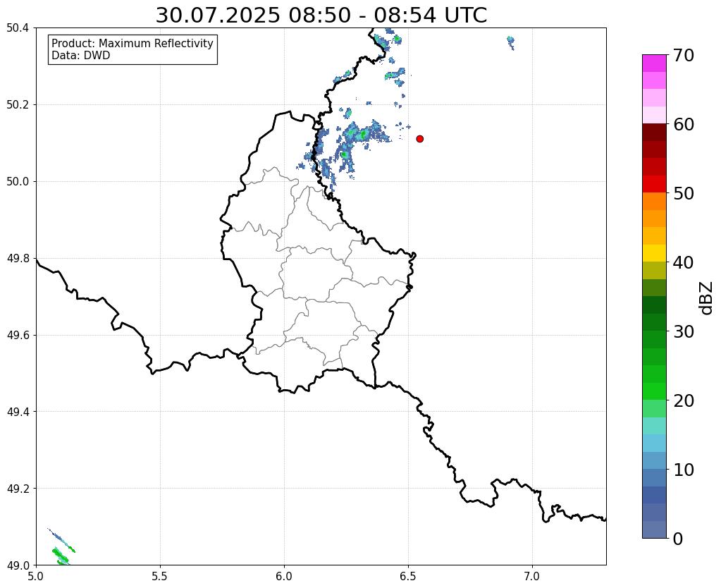
Task: Click the light cyan colorbar segment near 15
Action: (654, 426)
